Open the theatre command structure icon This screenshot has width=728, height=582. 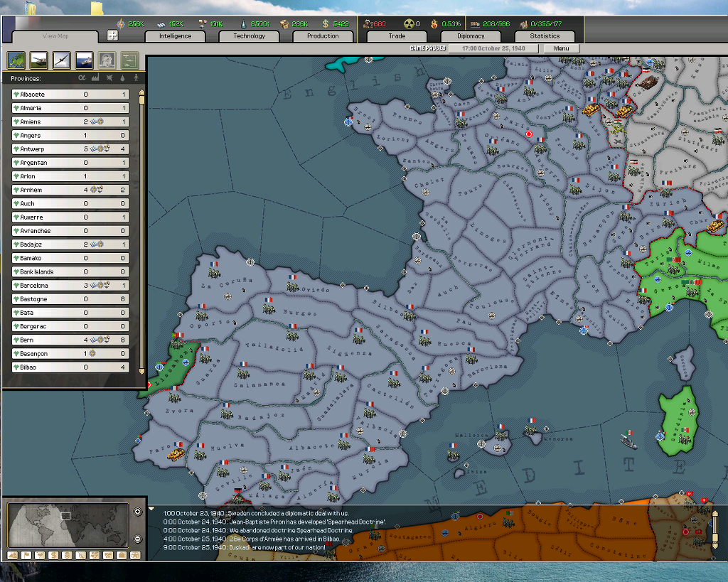(130, 60)
